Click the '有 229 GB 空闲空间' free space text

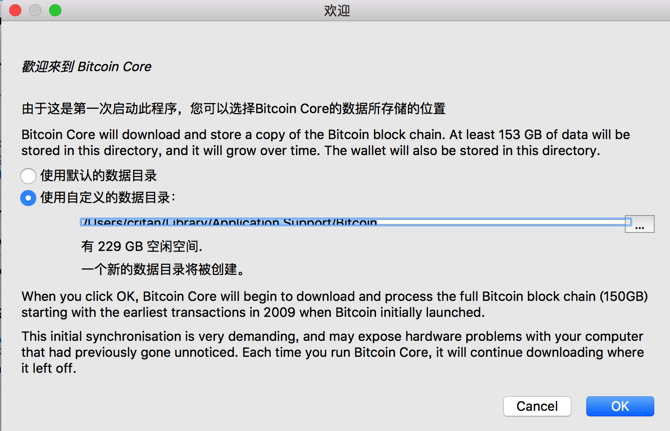coord(141,246)
